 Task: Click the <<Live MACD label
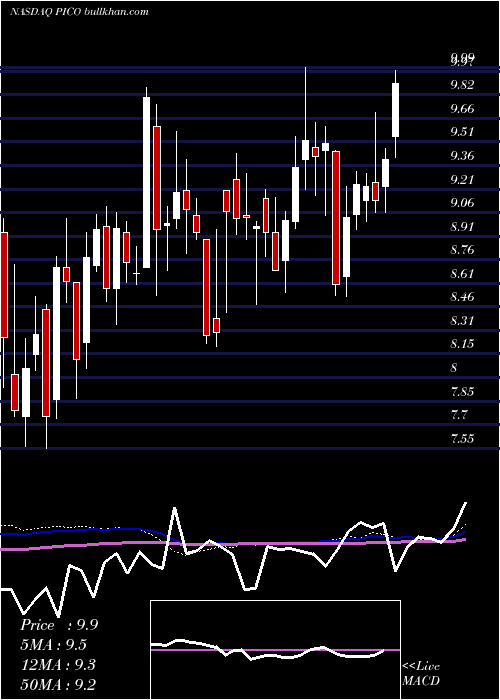click(421, 673)
